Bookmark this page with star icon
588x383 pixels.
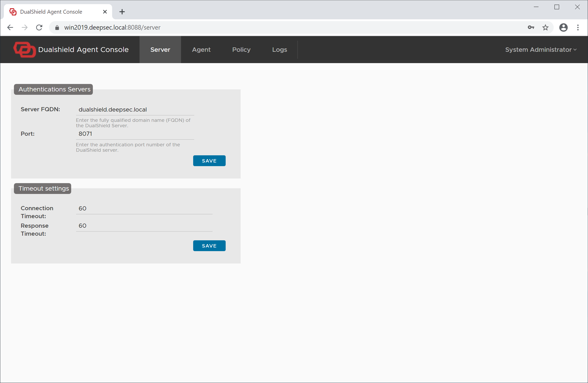(545, 28)
